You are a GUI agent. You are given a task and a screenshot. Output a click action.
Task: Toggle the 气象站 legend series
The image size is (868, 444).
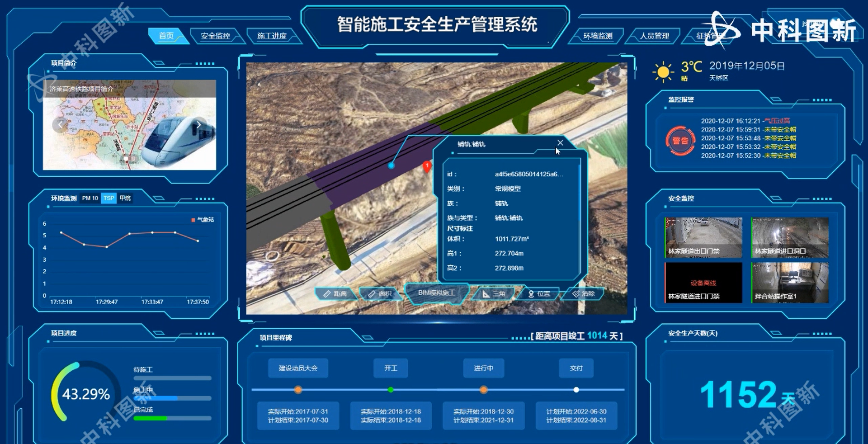(x=203, y=220)
